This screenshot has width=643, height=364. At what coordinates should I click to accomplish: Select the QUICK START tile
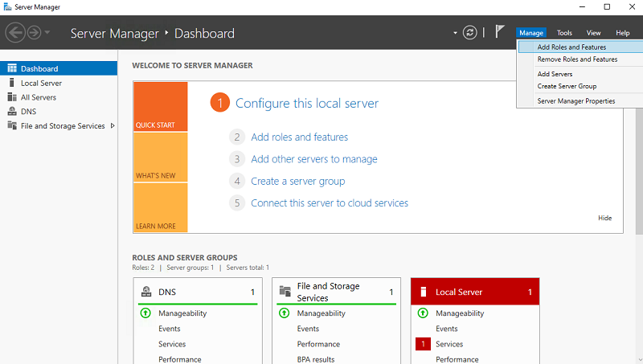[x=160, y=106]
